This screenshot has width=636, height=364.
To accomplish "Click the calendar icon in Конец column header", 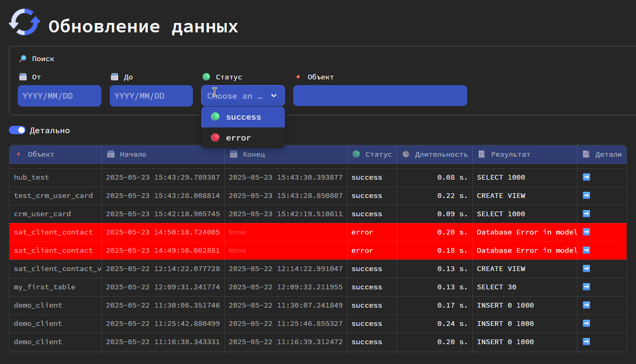I will 234,154.
